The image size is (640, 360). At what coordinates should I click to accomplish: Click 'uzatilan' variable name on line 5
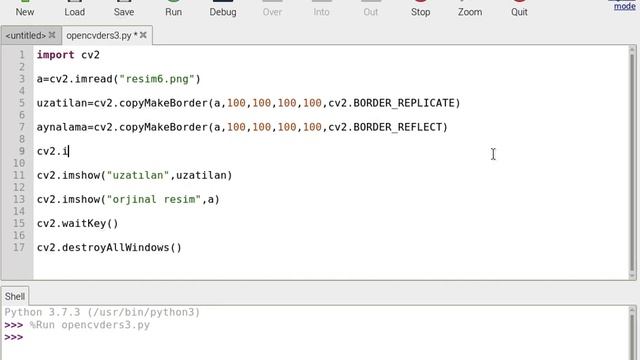(62, 103)
